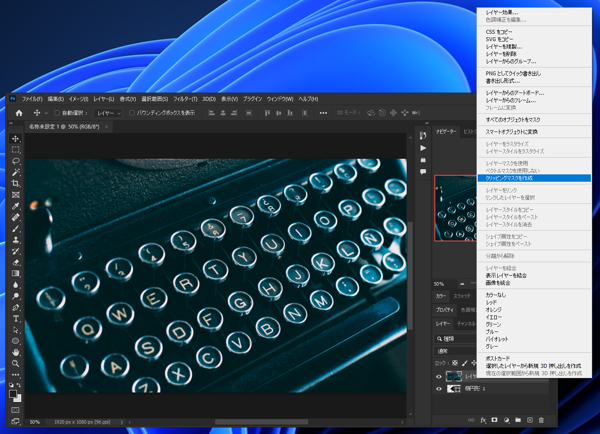Select the Type tool

(x=16, y=318)
